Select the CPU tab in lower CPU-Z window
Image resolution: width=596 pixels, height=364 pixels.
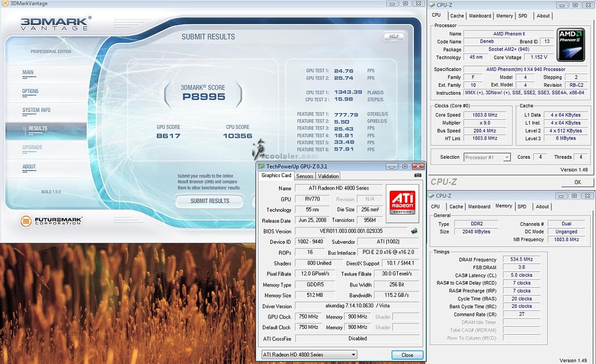coord(436,207)
